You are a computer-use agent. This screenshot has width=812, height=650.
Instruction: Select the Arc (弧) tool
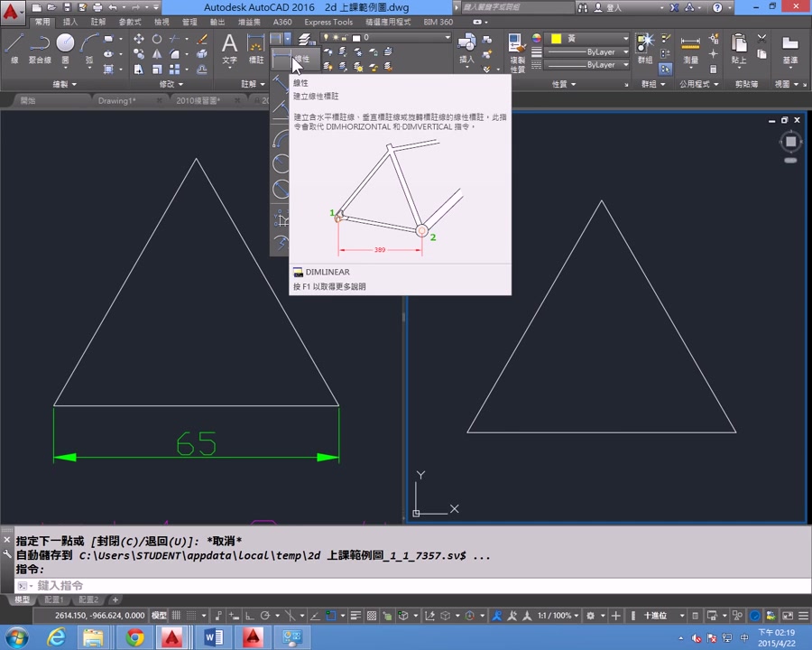point(89,48)
